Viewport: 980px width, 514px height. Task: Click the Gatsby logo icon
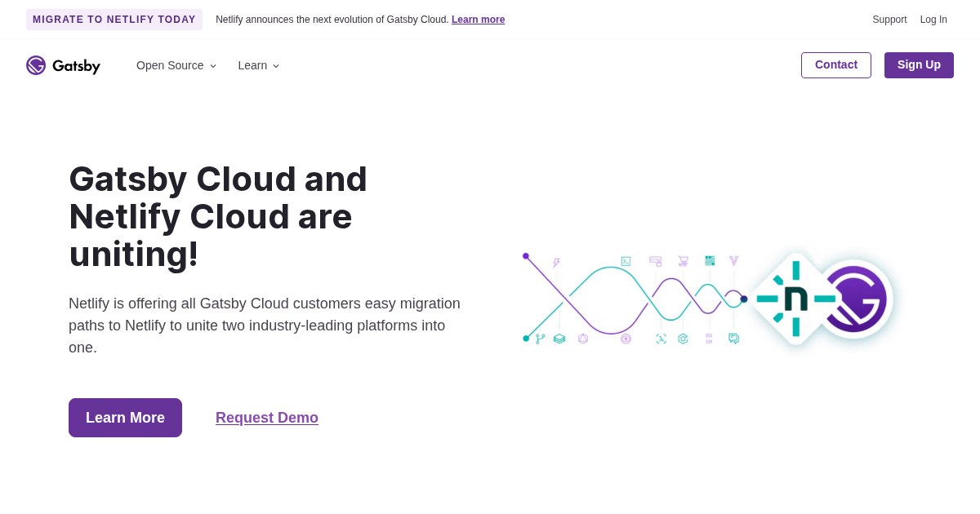[36, 65]
